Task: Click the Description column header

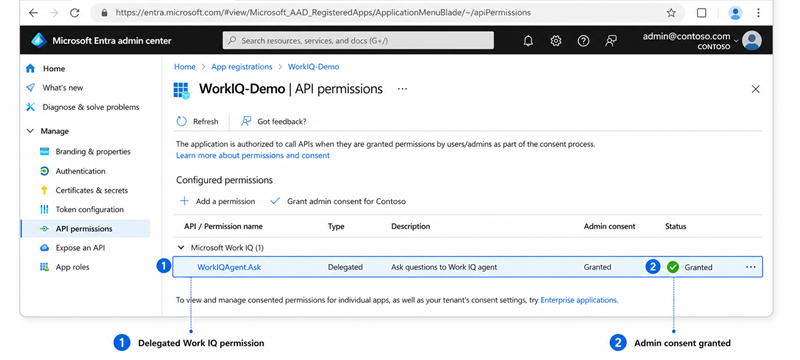Action: [411, 226]
